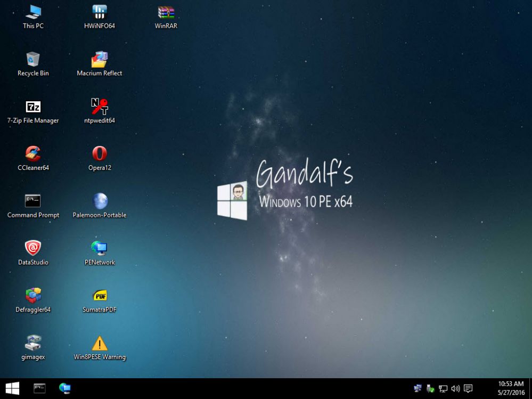Select the PENetwork desktop shortcut
Viewport: 532px width, 399px height.
(100, 253)
